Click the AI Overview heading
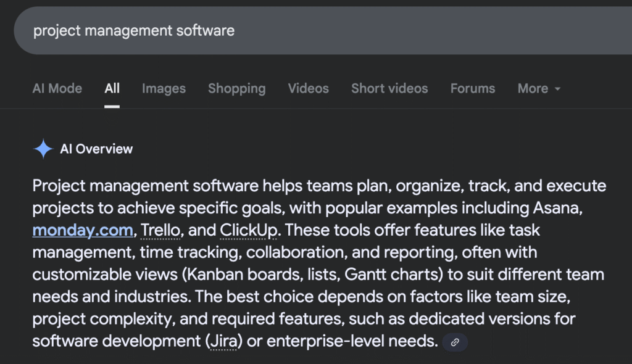 coord(96,149)
